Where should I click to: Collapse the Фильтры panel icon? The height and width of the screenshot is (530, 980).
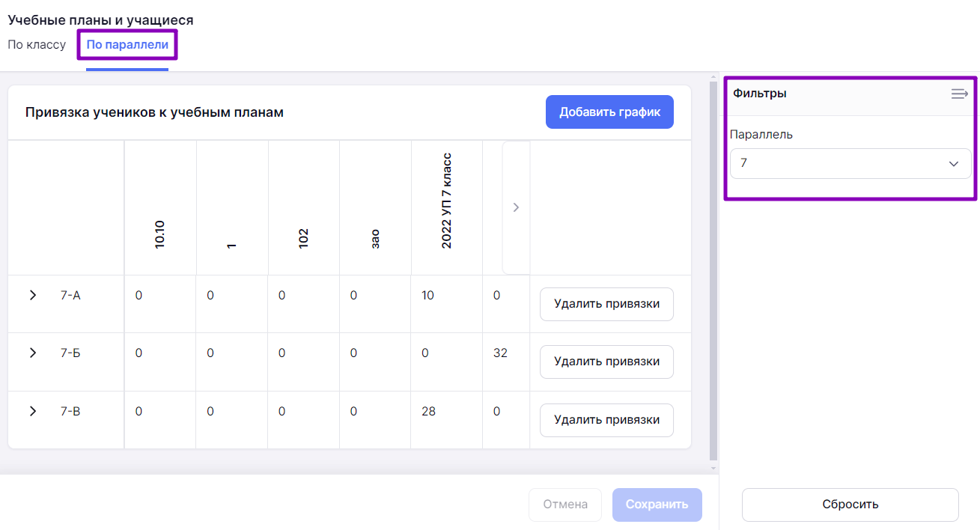pos(959,94)
